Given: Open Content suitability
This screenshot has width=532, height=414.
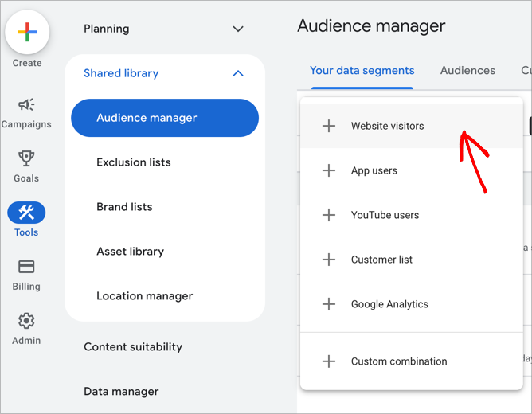Looking at the screenshot, I should [133, 347].
